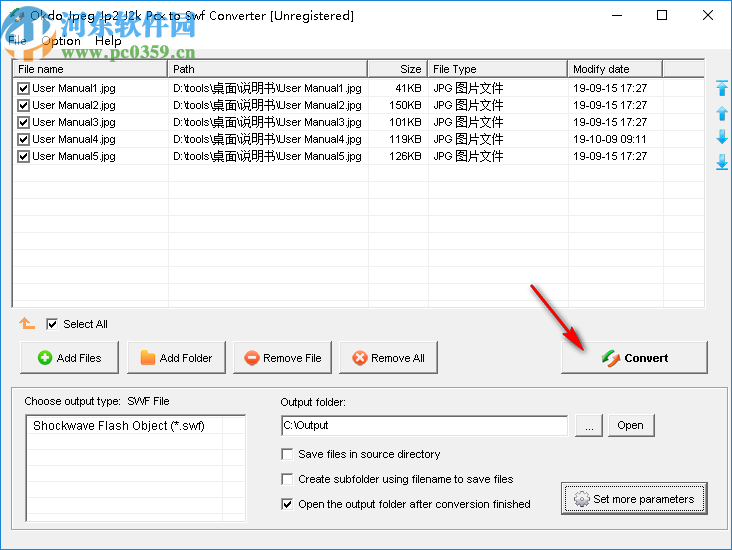Viewport: 732px width, 550px height.
Task: Click the 150KB size cell
Action: pyautogui.click(x=405, y=105)
